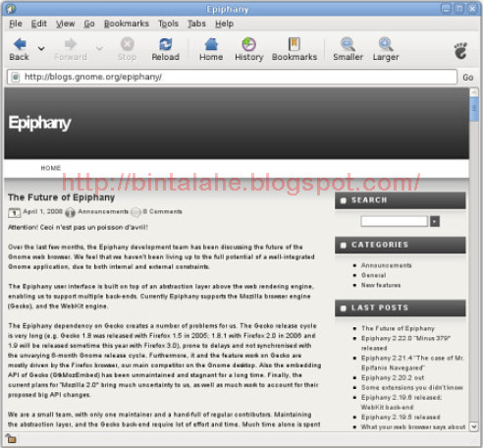The height and width of the screenshot is (448, 483).
Task: Select New features category link
Action: (x=381, y=285)
